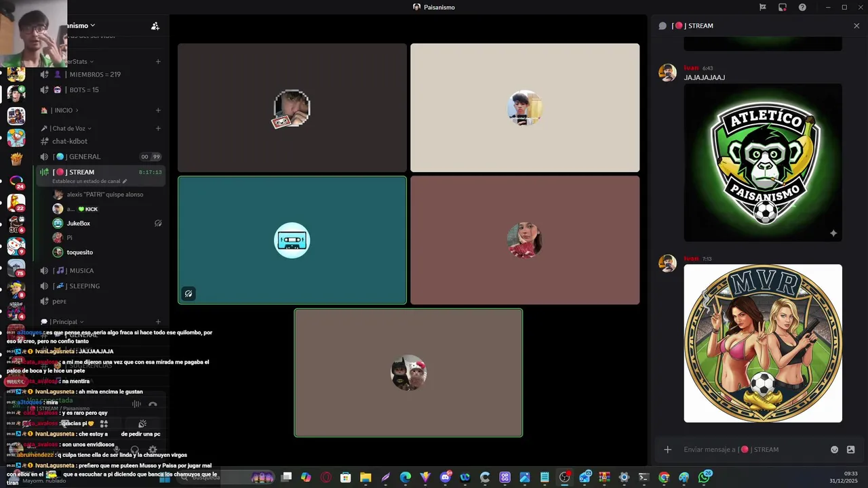This screenshot has height=488, width=868.
Task: Open the chat-kdbot text channel
Action: point(102,142)
